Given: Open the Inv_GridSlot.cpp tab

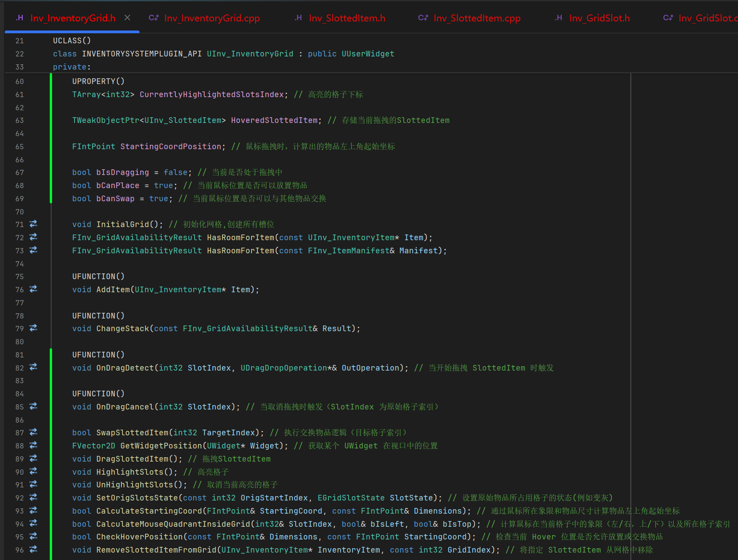Looking at the screenshot, I should tap(700, 18).
